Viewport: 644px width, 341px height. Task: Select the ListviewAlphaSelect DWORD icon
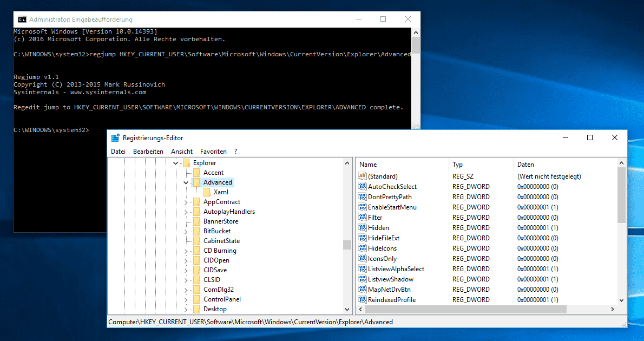click(x=362, y=268)
